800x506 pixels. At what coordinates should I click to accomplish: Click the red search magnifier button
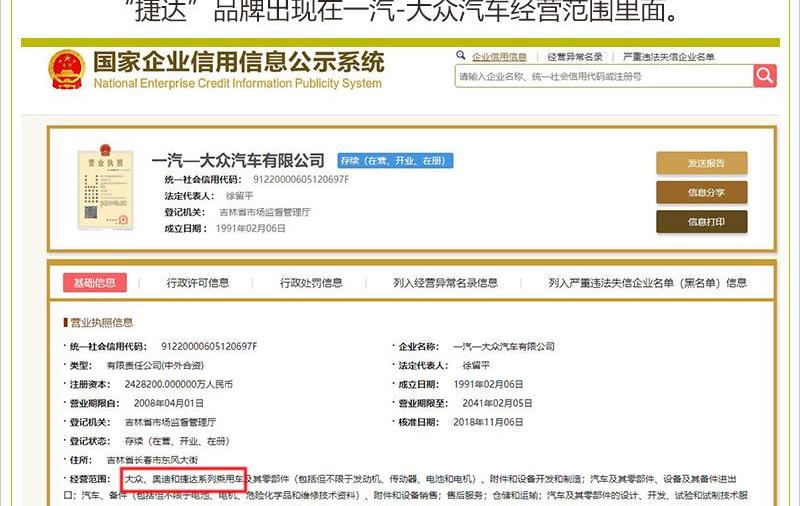(765, 76)
